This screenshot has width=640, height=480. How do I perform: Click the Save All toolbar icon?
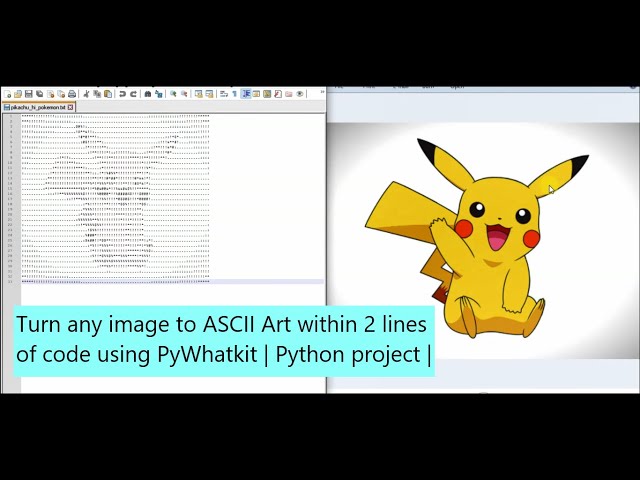40,94
